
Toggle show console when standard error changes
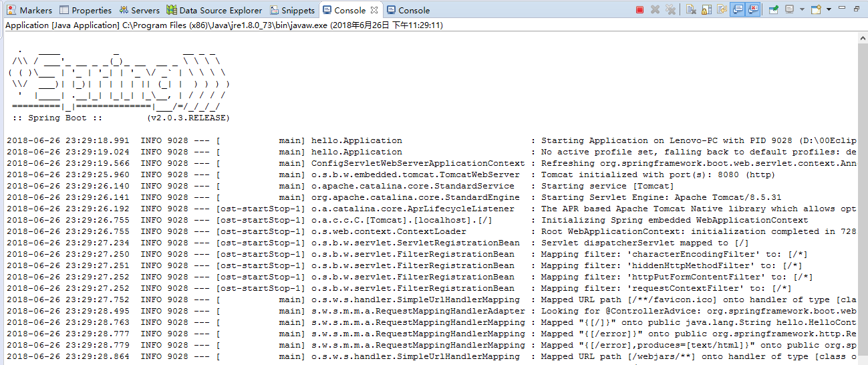pos(754,9)
